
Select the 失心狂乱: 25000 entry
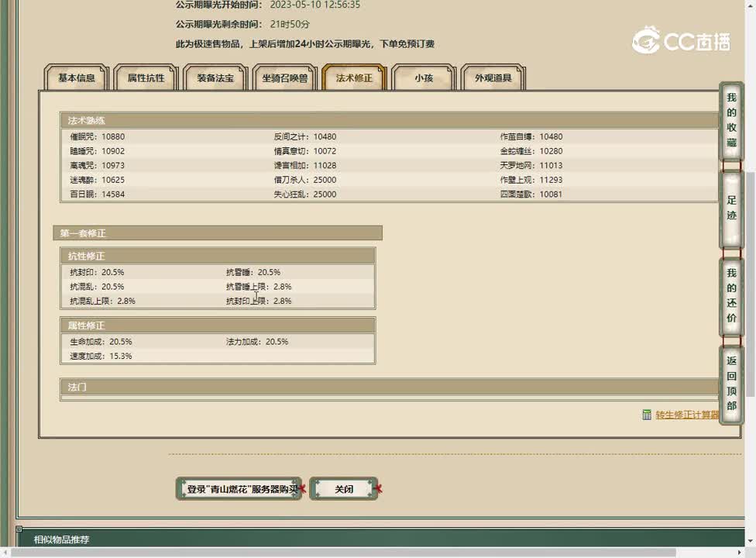pyautogui.click(x=305, y=195)
